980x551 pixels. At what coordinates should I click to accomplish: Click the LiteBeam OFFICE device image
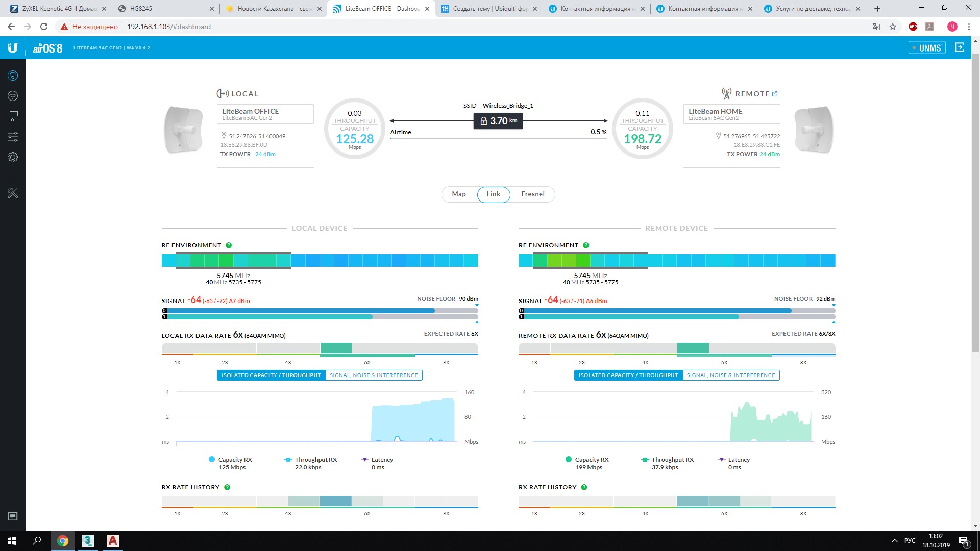coord(183,130)
